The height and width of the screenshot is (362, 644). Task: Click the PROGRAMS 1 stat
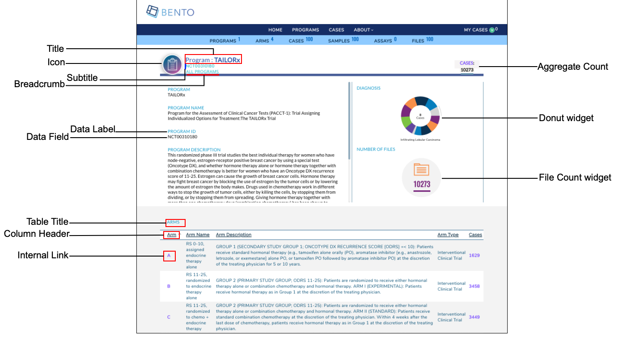coord(225,40)
